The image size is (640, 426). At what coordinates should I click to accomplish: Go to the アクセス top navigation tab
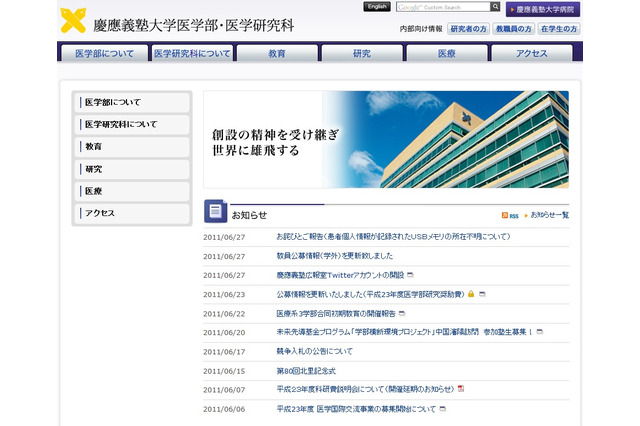pyautogui.click(x=531, y=53)
